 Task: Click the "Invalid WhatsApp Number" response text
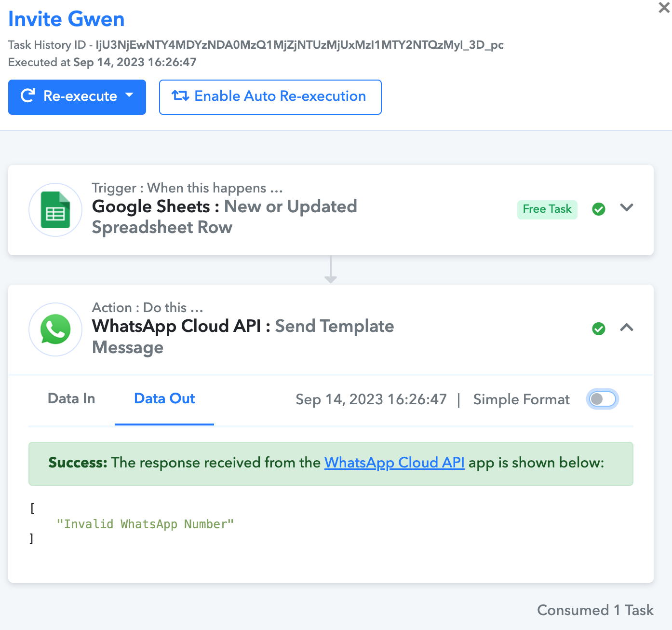[x=145, y=524]
